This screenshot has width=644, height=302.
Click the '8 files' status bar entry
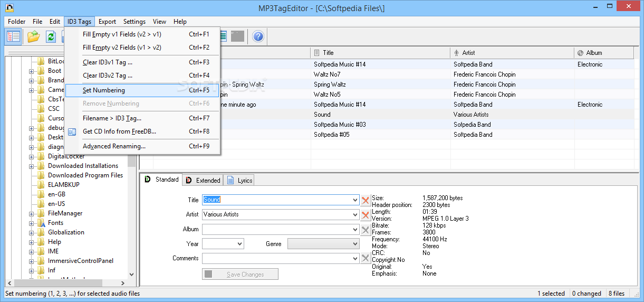617,294
